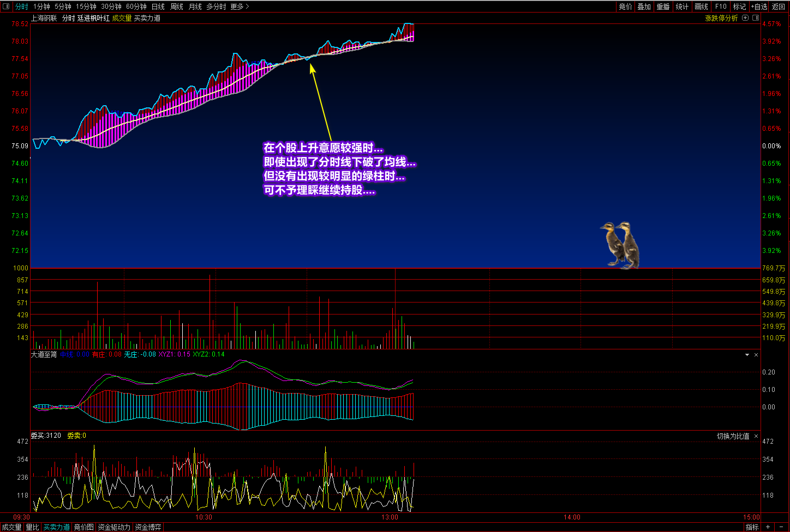This screenshot has height=532, width=790.
Task: Open the 大道至简 panel dropdown arrow
Action: (747, 355)
